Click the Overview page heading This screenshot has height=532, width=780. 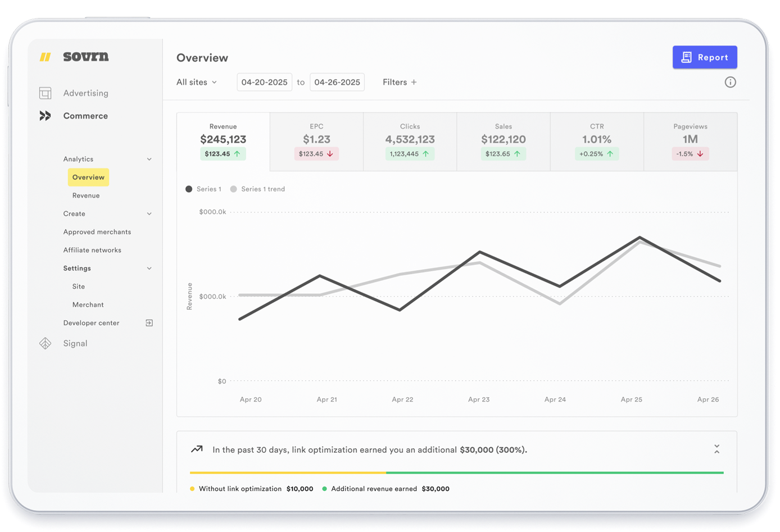(202, 58)
